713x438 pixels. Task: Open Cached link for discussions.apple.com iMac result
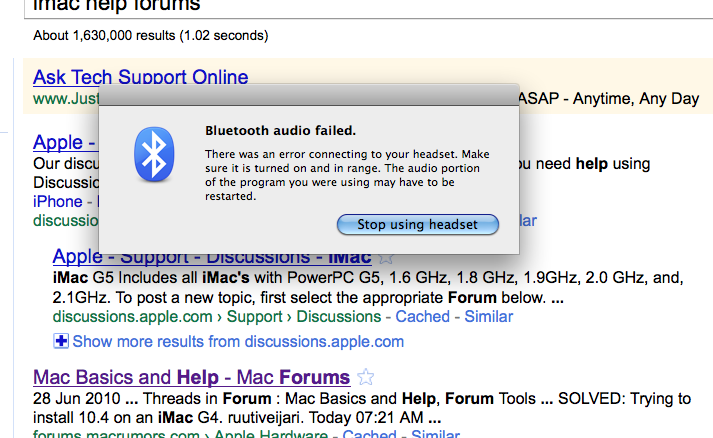coord(422,316)
